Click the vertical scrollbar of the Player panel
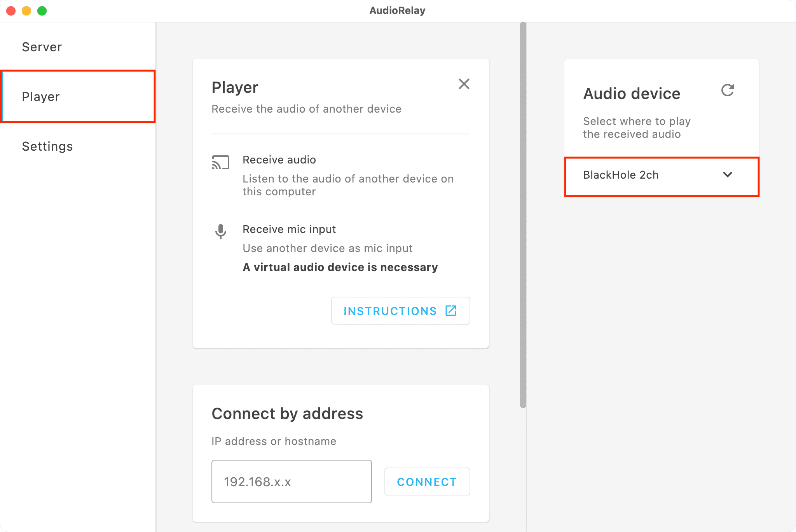This screenshot has height=532, width=796. (x=523, y=215)
